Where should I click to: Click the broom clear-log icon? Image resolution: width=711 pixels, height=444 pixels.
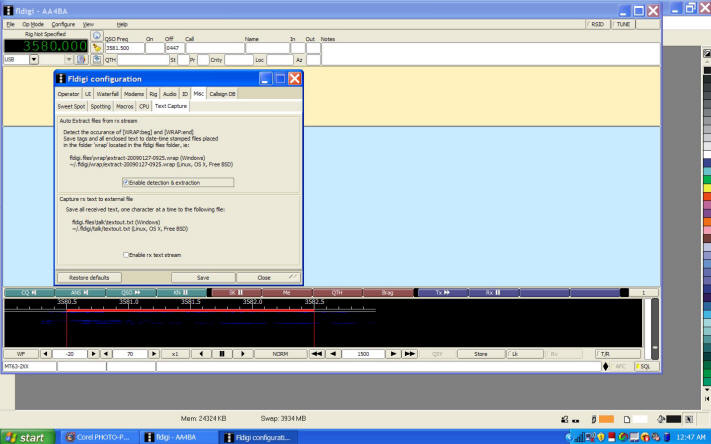click(x=97, y=48)
